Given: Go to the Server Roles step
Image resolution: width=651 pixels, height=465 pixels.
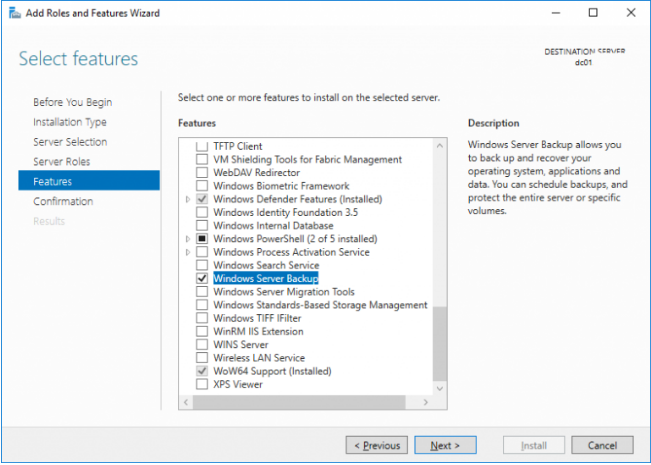Looking at the screenshot, I should [x=62, y=162].
